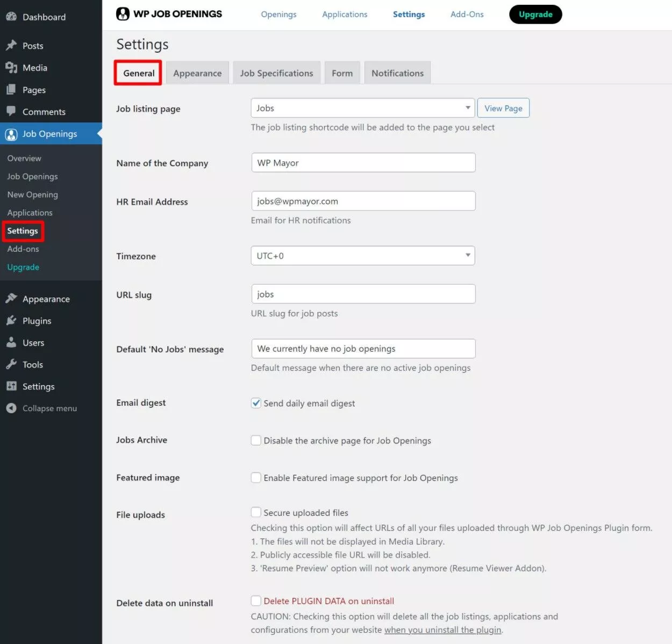Switch to the General settings tab
This screenshot has height=644, width=672.
(x=139, y=73)
